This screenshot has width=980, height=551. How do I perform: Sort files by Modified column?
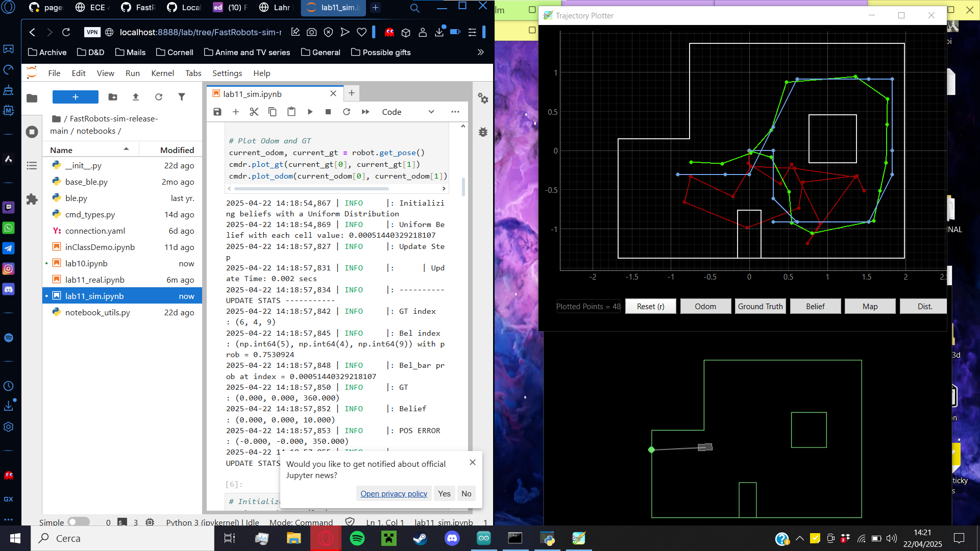point(171,149)
